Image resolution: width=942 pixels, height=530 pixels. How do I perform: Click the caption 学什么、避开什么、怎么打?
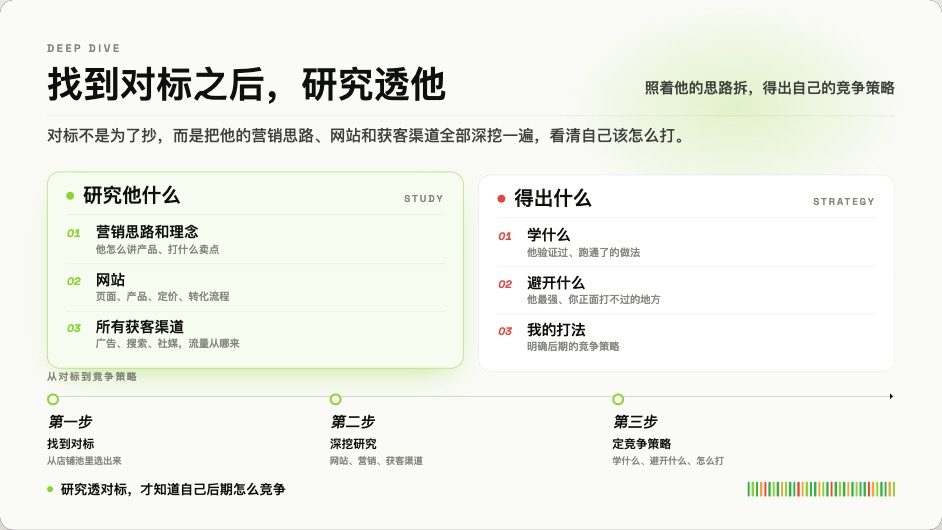pyautogui.click(x=668, y=461)
